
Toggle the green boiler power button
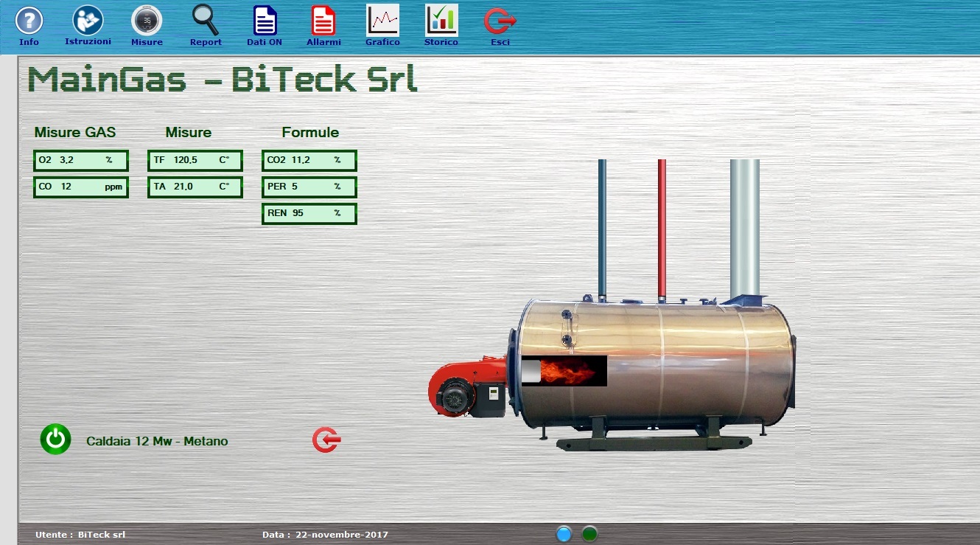(55, 440)
